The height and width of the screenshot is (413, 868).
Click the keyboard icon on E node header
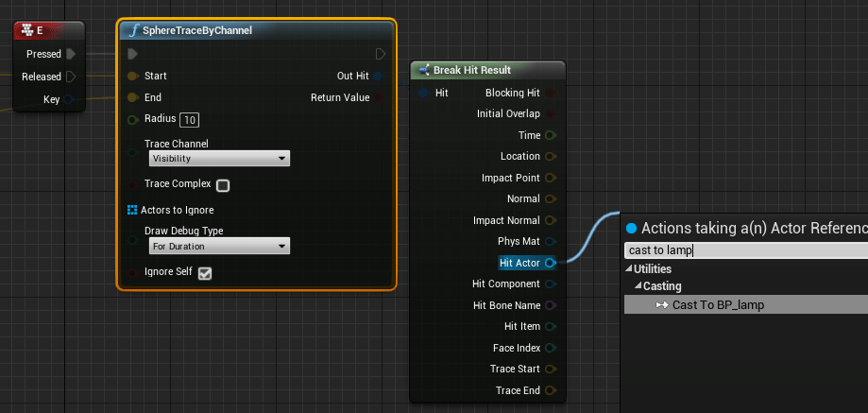pyautogui.click(x=27, y=31)
